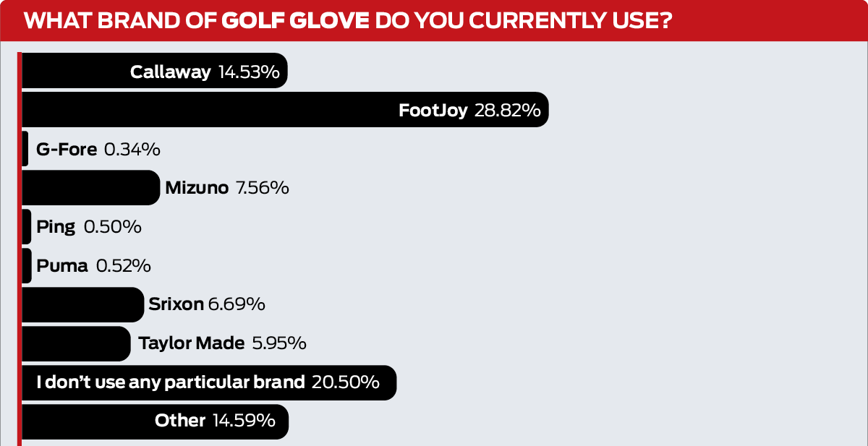This screenshot has height=446, width=868.
Task: Select the Mizuno 7.56% label
Action: 227,188
